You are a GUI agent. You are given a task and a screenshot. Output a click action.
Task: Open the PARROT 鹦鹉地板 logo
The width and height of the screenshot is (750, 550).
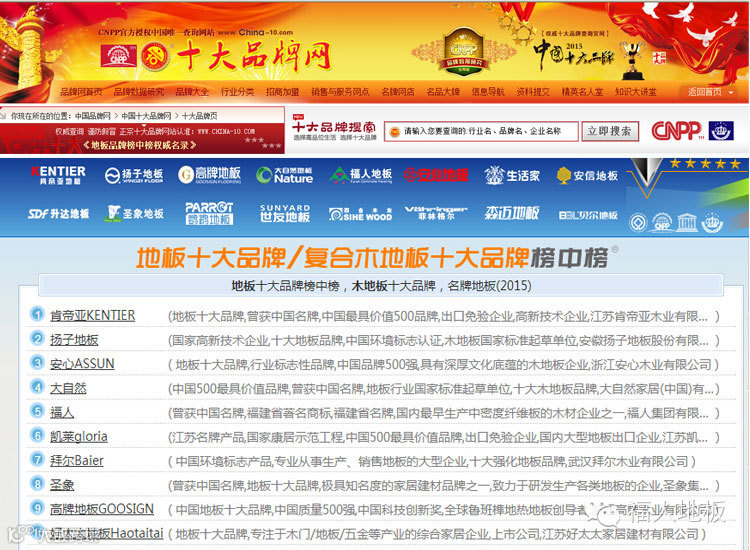pyautogui.click(x=209, y=213)
